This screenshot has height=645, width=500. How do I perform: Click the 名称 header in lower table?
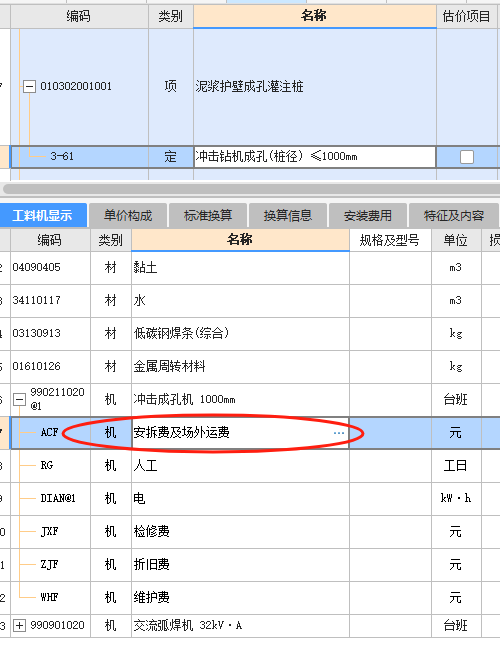tap(240, 240)
